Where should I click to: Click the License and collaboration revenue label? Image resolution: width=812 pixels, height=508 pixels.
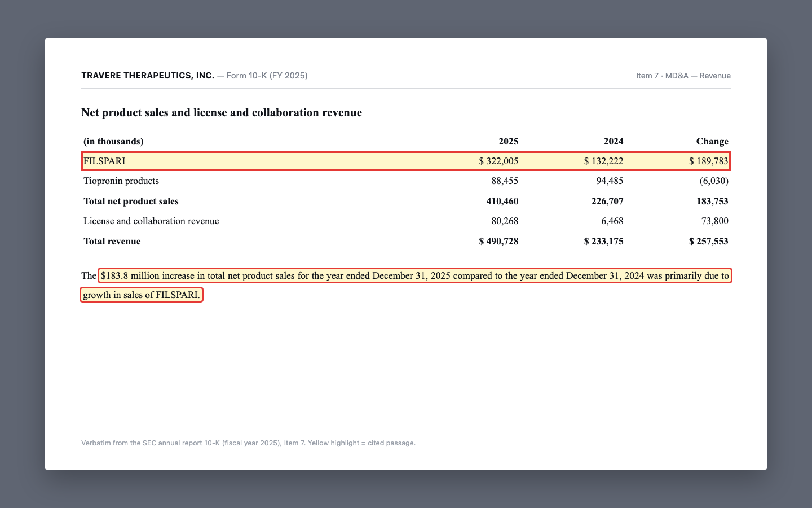151,221
